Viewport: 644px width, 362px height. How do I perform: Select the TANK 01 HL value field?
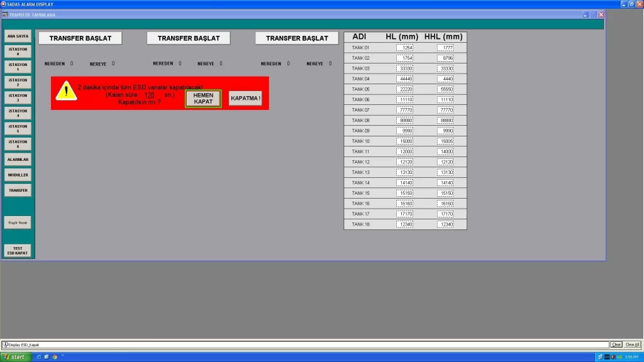point(404,48)
